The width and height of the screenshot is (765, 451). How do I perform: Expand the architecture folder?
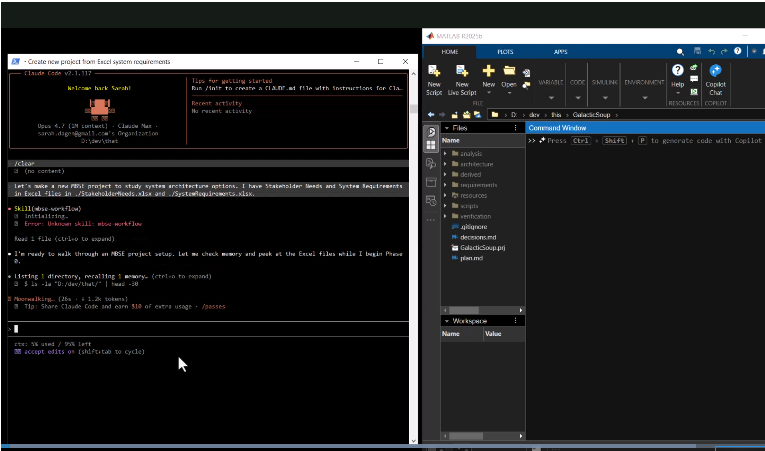click(x=445, y=164)
